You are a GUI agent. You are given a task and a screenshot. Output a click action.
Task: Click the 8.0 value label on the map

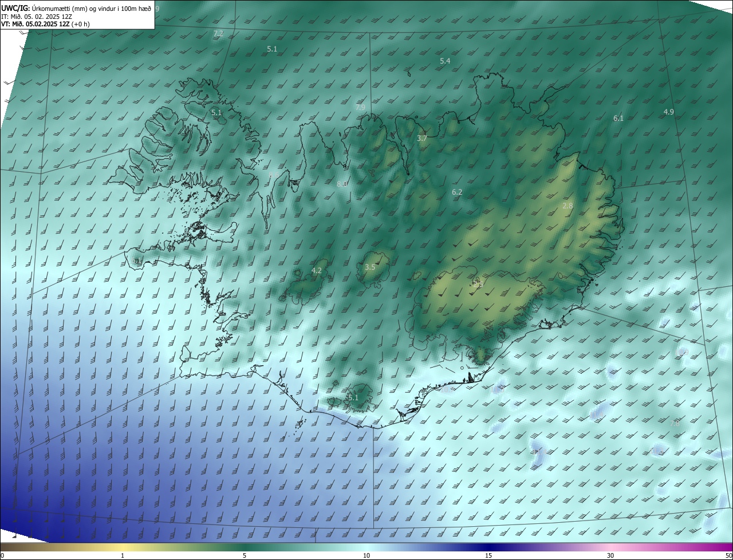tap(342, 184)
